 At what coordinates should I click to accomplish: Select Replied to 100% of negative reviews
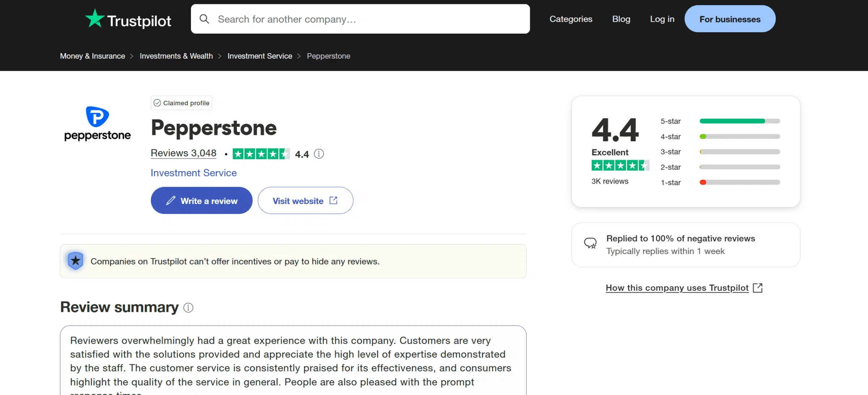681,238
